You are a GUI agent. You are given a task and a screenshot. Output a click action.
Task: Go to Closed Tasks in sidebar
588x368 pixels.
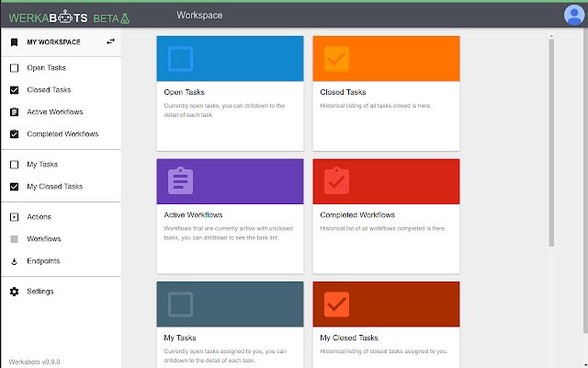(61, 90)
